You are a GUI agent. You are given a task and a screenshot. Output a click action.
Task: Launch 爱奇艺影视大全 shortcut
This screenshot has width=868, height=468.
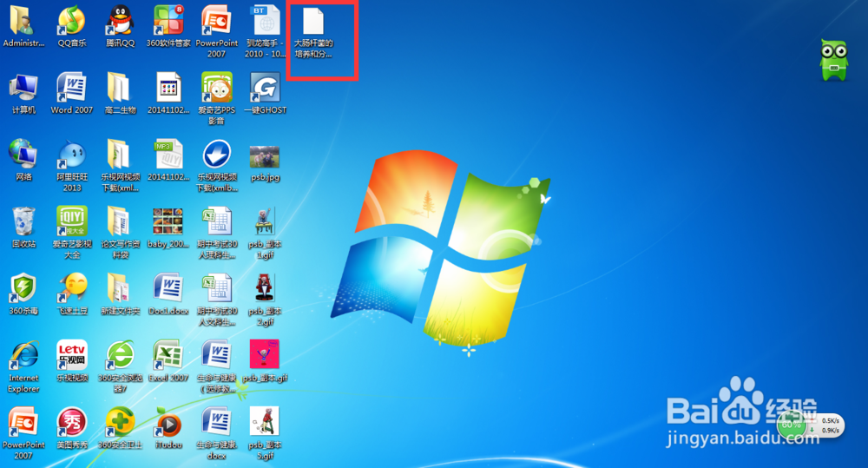click(71, 221)
